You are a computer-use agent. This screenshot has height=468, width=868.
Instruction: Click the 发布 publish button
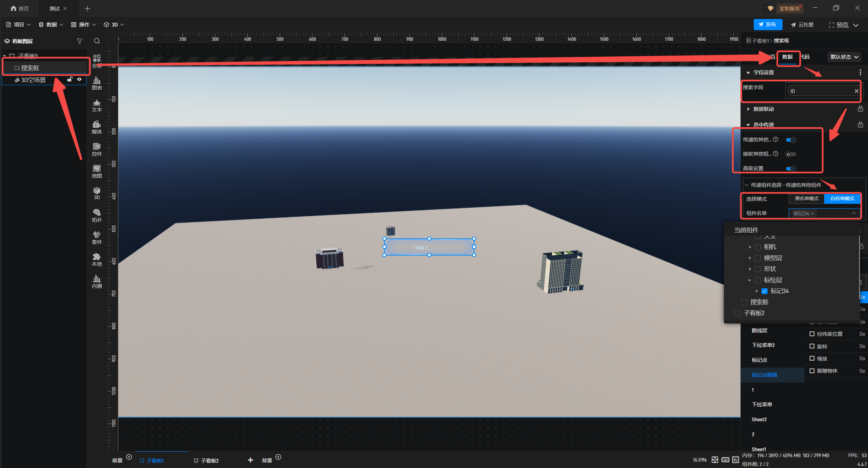coord(768,24)
